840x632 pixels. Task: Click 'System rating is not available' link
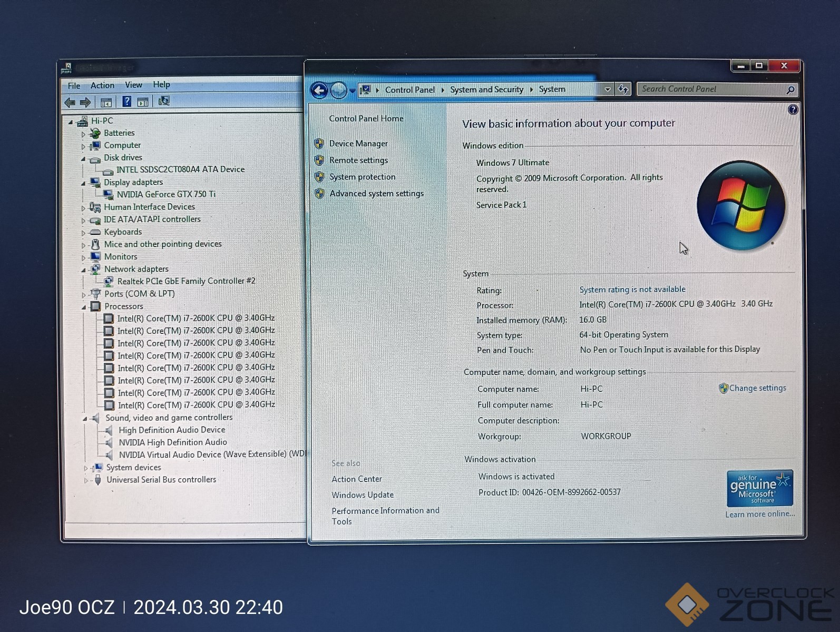[632, 289]
